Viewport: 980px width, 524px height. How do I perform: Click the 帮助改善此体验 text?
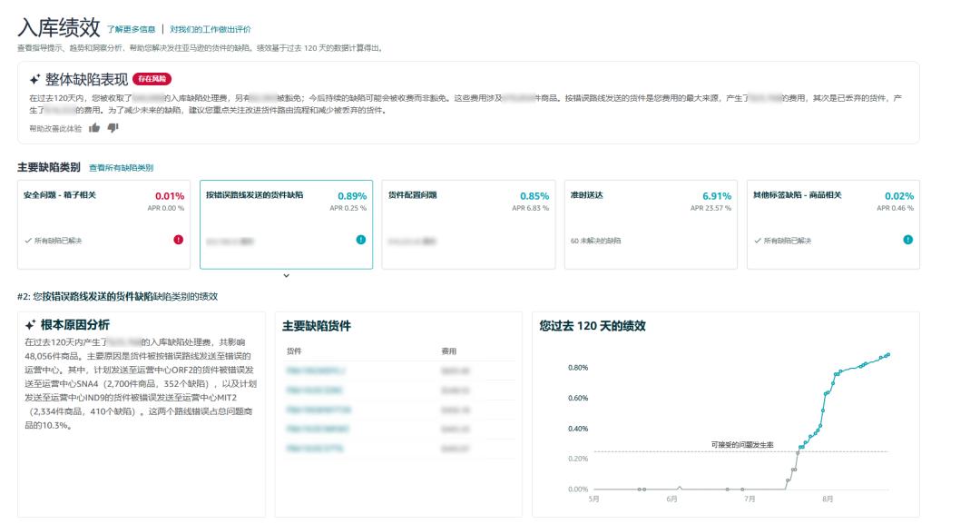click(55, 128)
